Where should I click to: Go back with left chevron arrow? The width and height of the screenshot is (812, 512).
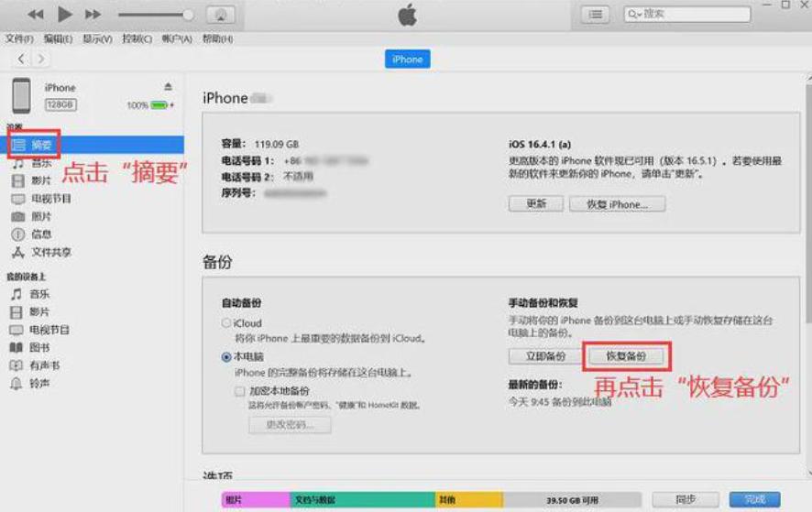coord(21,59)
